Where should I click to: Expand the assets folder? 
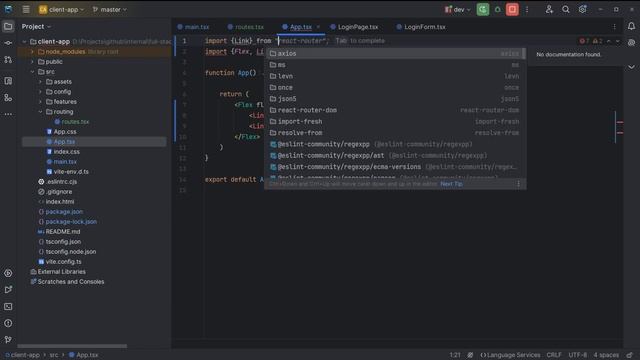[40, 82]
